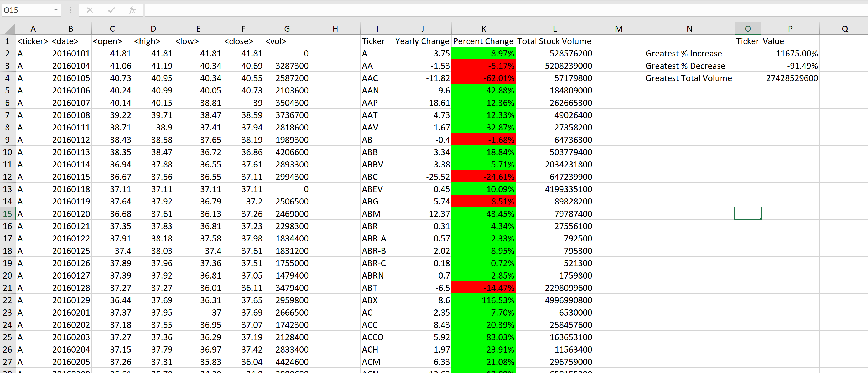The height and width of the screenshot is (373, 868).
Task: Select column O header
Action: 747,29
